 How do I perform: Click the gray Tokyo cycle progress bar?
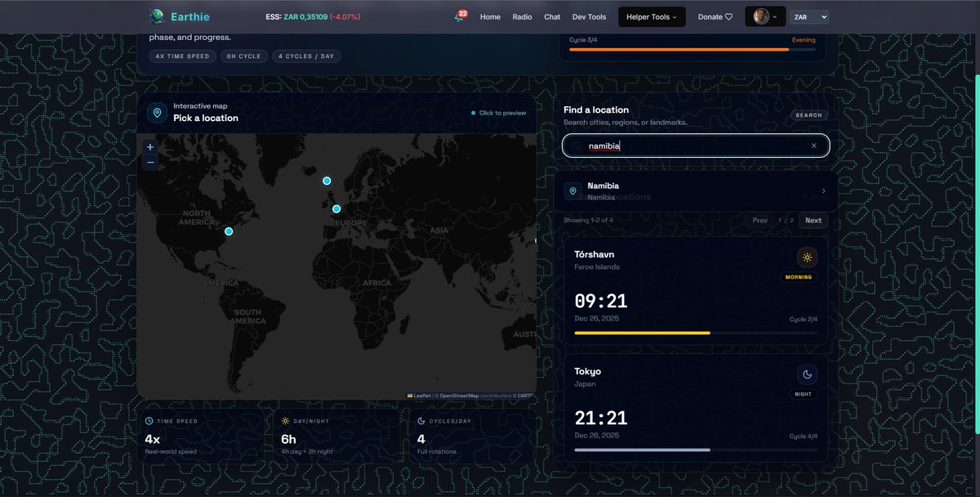coord(695,450)
